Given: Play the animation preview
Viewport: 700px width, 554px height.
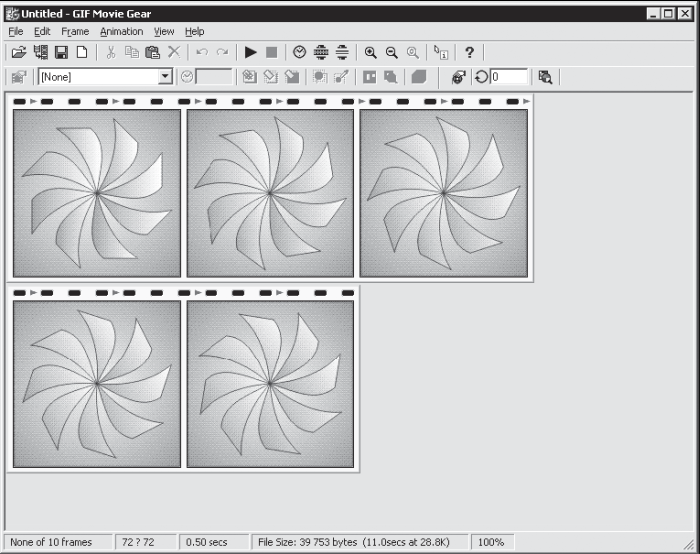Looking at the screenshot, I should click(x=250, y=52).
